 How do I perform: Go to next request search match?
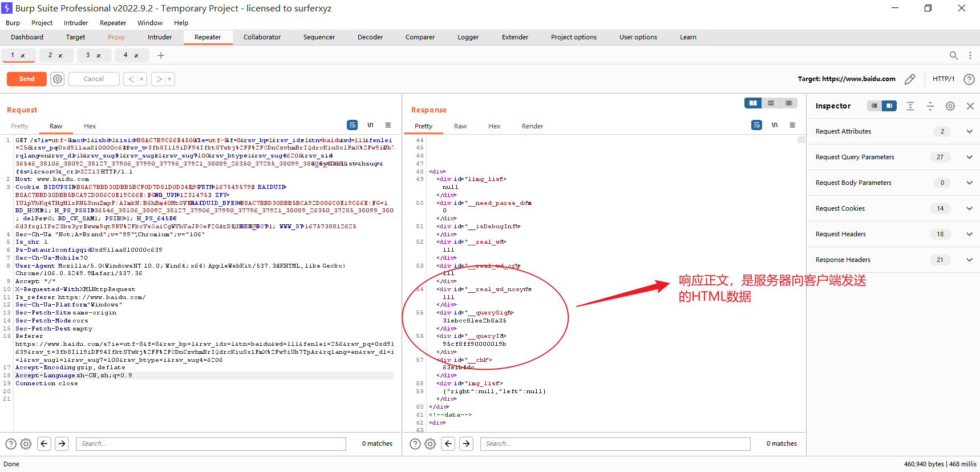coord(62,443)
